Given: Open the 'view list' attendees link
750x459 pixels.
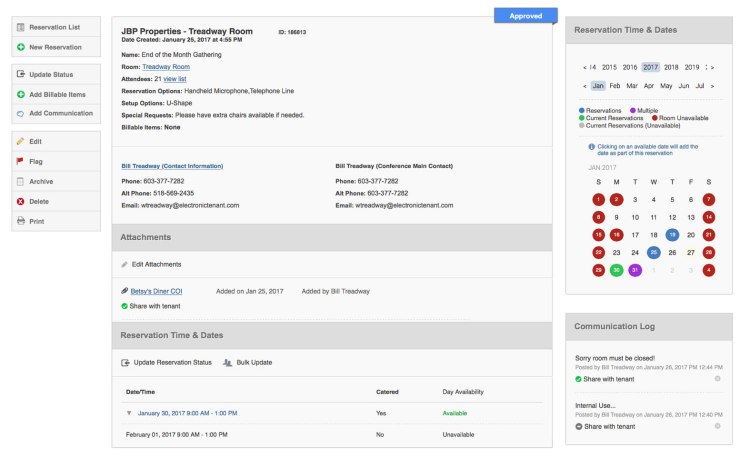Looking at the screenshot, I should pos(175,78).
